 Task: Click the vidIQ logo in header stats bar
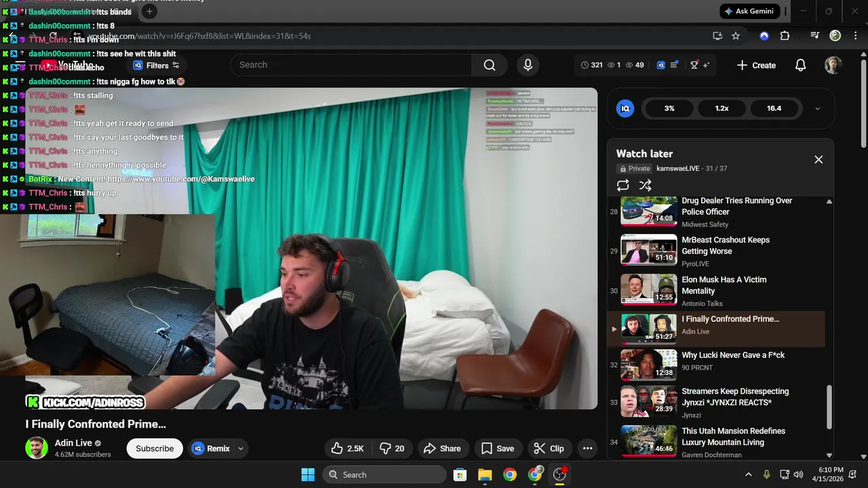(x=661, y=65)
